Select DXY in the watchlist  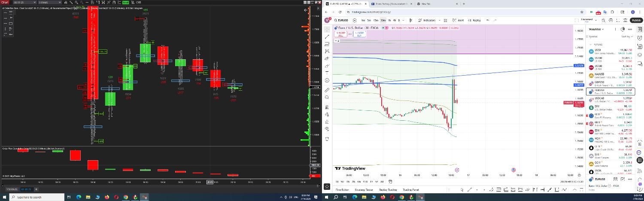click(x=611, y=107)
